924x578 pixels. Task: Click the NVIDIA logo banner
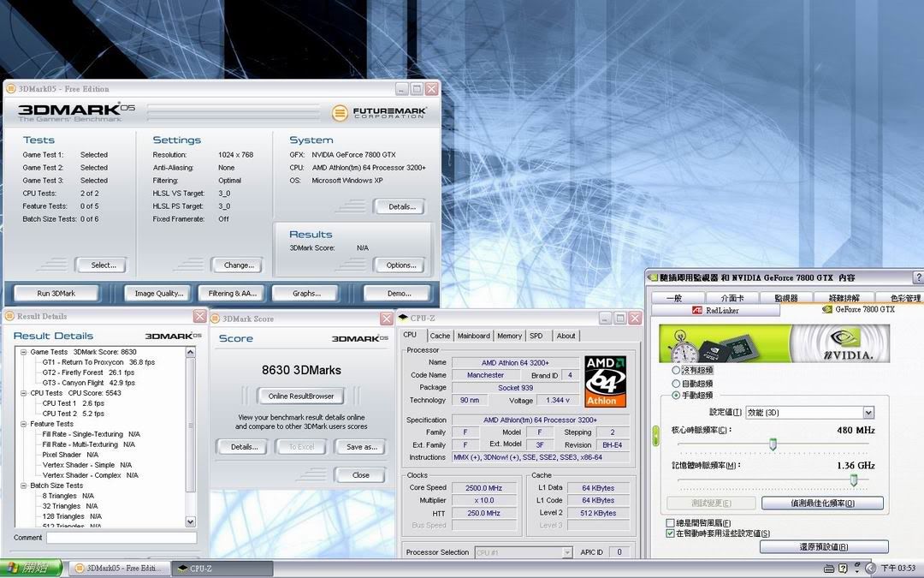click(x=773, y=344)
